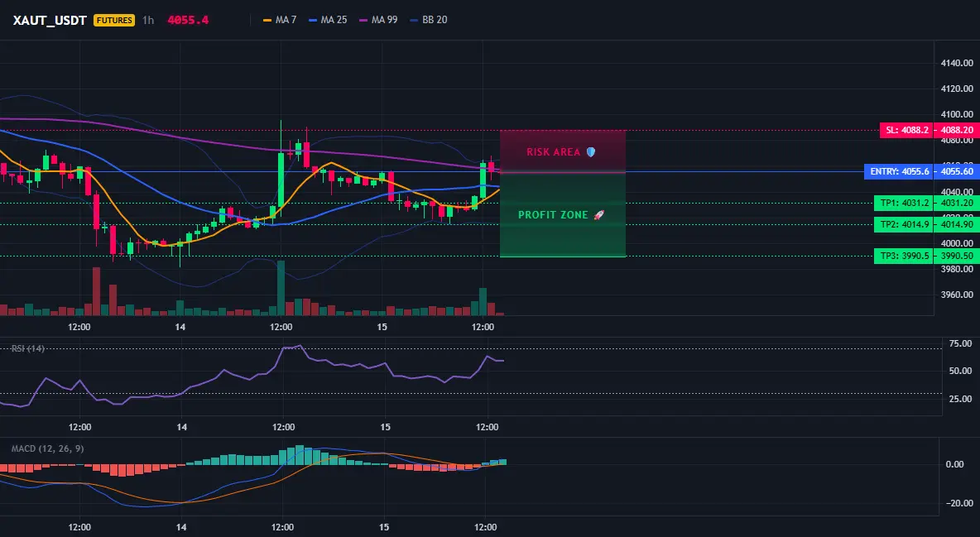Click the rocket icon beside PROFIT ZONE
Viewport: 980px width, 537px height.
click(598, 215)
